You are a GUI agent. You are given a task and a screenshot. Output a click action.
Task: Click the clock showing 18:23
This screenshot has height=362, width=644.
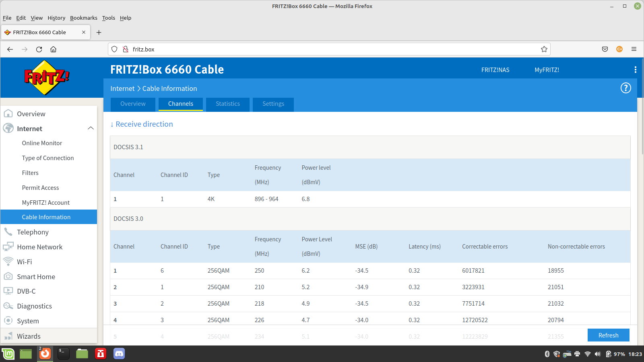[635, 354]
